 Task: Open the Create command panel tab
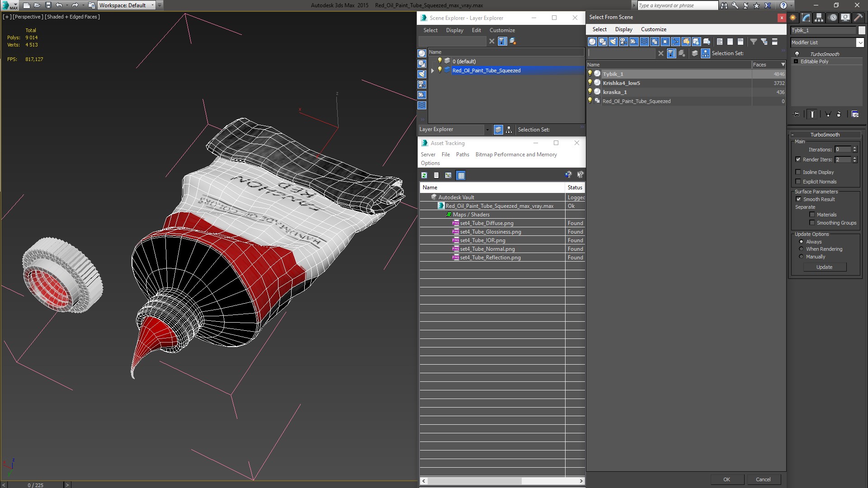(793, 18)
